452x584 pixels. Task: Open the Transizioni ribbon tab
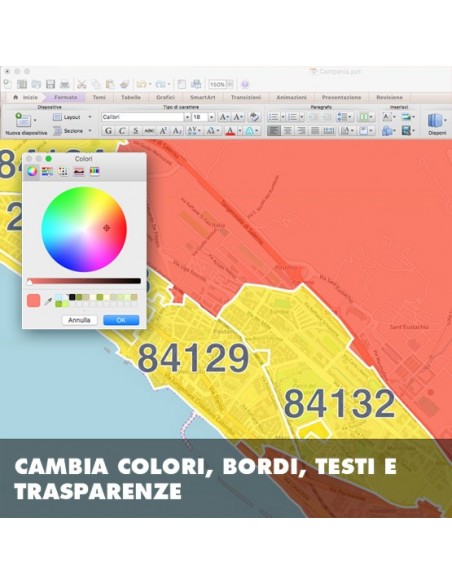[x=246, y=97]
